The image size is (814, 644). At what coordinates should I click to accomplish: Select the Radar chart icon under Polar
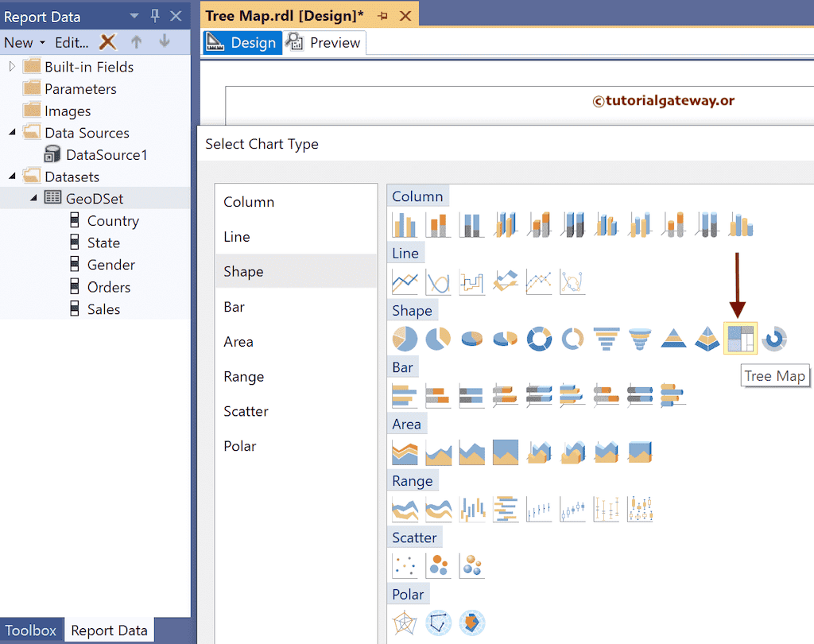coord(404,623)
